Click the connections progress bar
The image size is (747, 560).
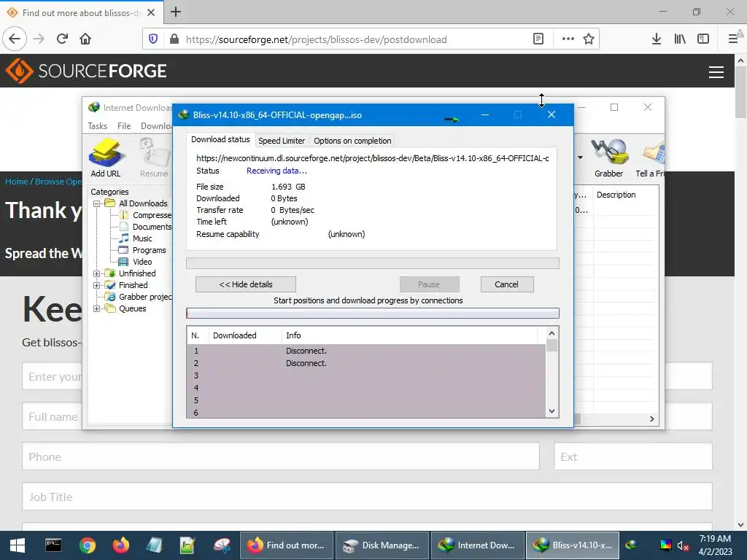[x=373, y=313]
